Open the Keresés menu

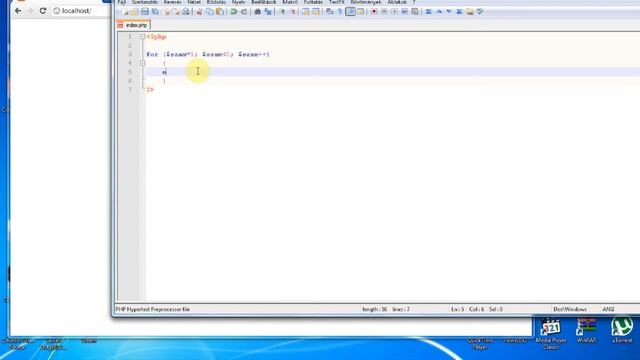172,2
